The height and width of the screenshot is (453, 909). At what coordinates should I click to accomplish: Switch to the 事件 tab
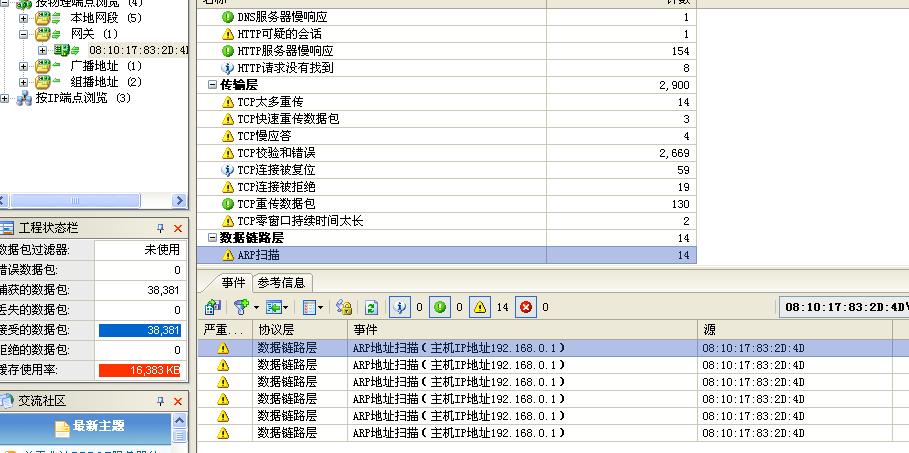(x=233, y=282)
